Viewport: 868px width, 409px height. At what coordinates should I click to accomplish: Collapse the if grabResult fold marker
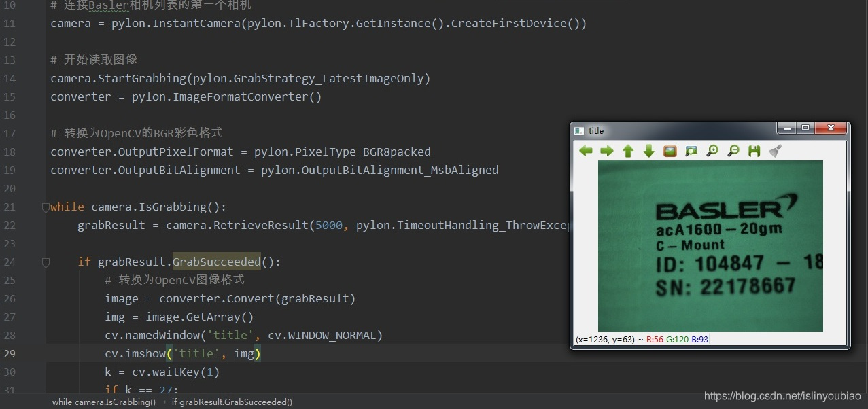pyautogui.click(x=46, y=262)
